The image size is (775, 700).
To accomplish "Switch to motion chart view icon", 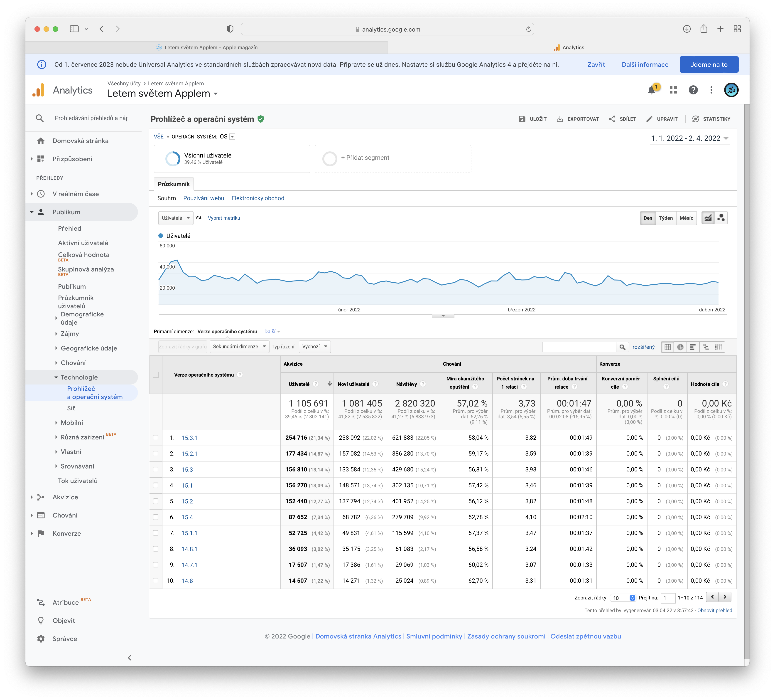I will click(721, 218).
